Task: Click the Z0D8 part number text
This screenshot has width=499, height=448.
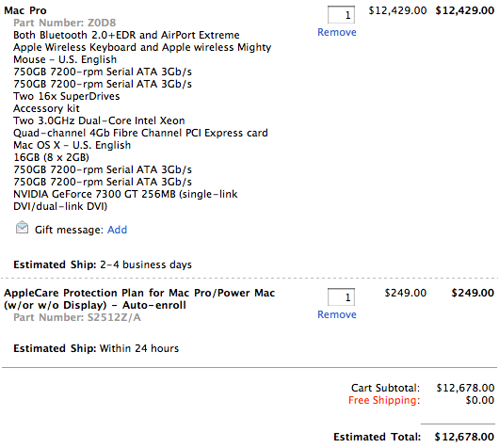Action: (x=65, y=23)
